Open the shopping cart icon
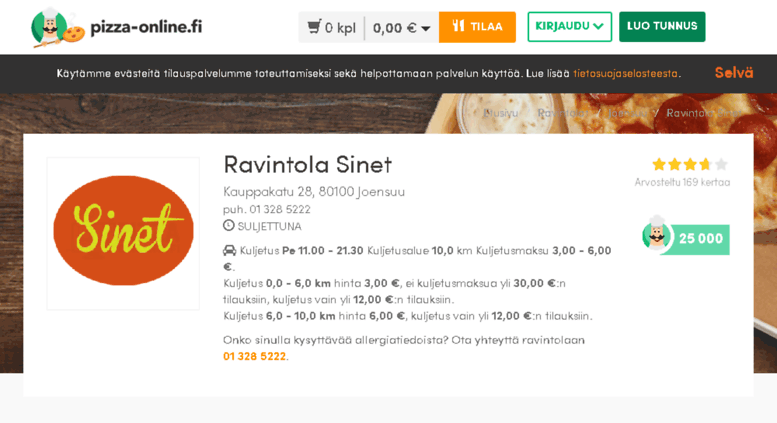 (314, 26)
